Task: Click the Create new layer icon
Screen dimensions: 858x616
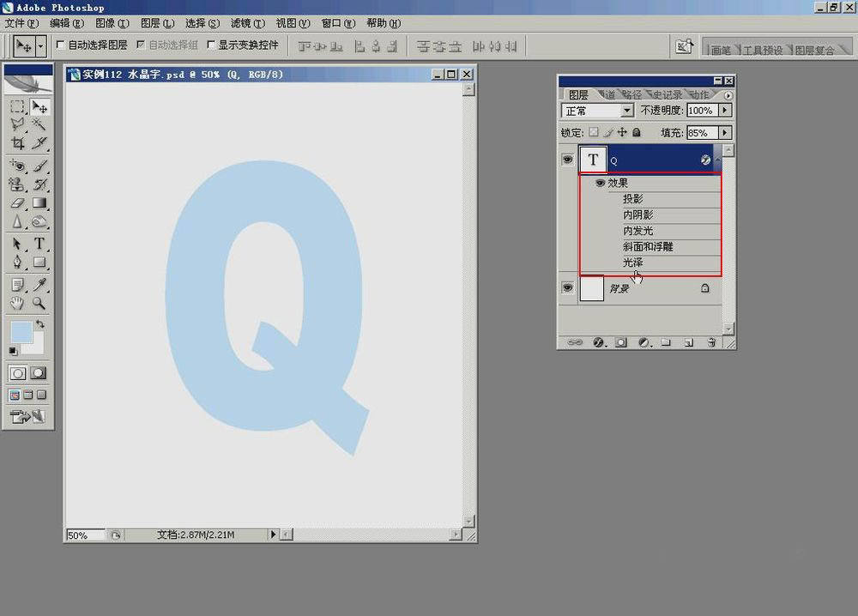Action: [687, 342]
